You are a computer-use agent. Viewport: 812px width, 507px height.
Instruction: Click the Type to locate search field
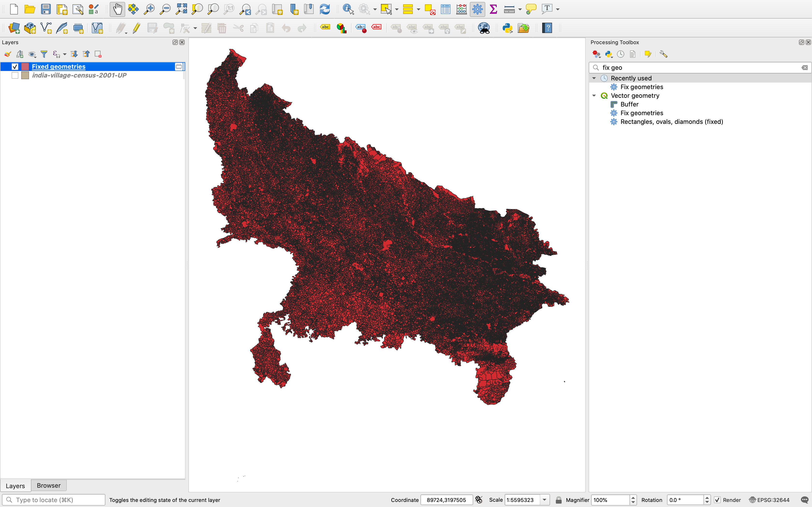pyautogui.click(x=54, y=500)
